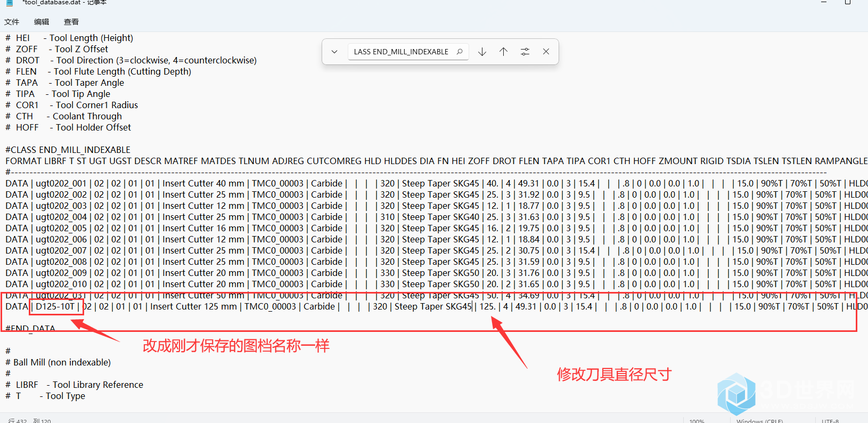This screenshot has width=868, height=423.
Task: Click ugt0202_007 entry
Action: pyautogui.click(x=61, y=250)
